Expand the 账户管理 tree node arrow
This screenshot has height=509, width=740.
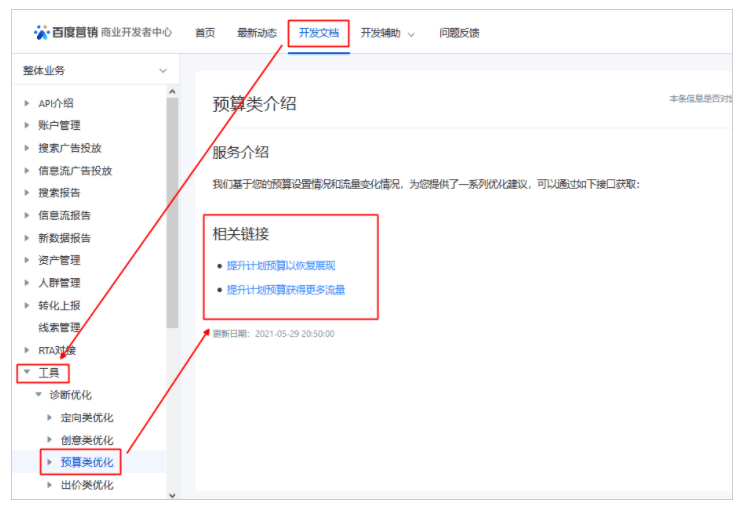(27, 125)
